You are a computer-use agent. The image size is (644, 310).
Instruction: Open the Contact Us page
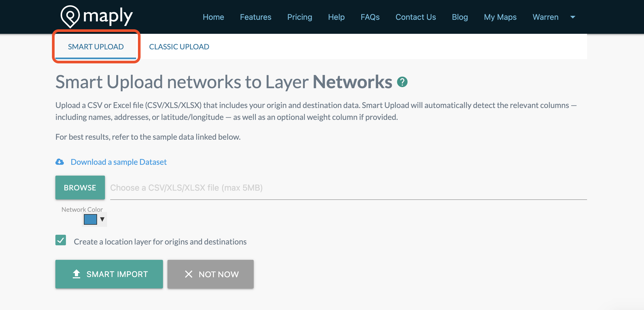[x=416, y=17]
